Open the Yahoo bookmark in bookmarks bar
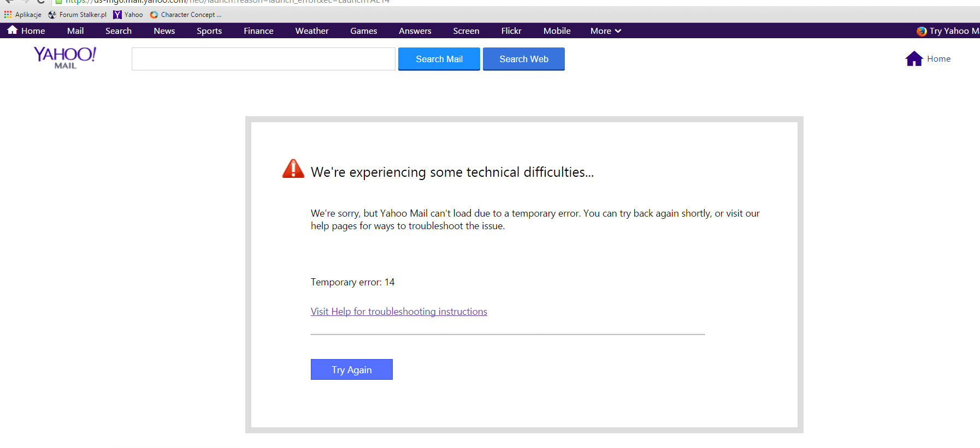The height and width of the screenshot is (448, 980). (128, 15)
